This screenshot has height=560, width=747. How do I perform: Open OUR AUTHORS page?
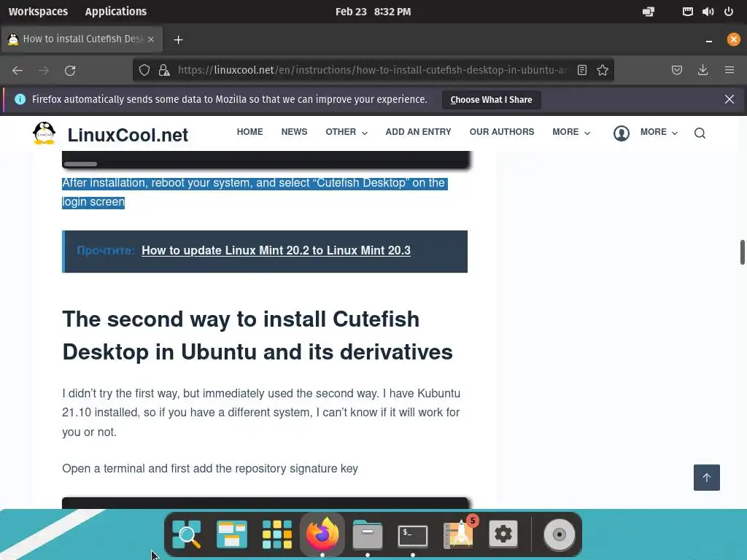coord(502,132)
